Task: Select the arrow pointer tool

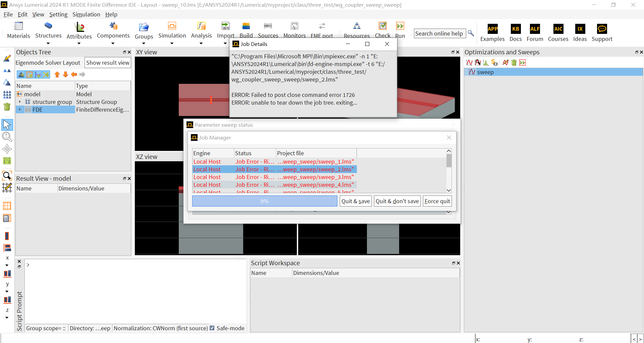Action: pyautogui.click(x=7, y=125)
